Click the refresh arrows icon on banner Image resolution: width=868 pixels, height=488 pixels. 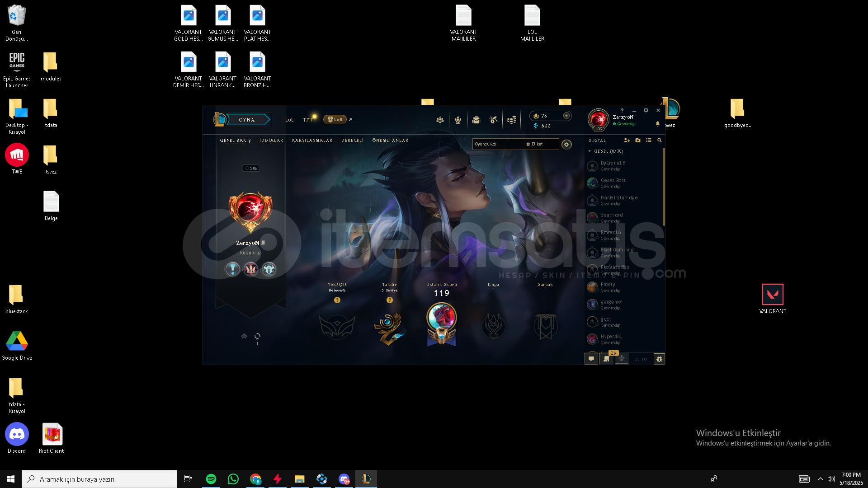[257, 336]
